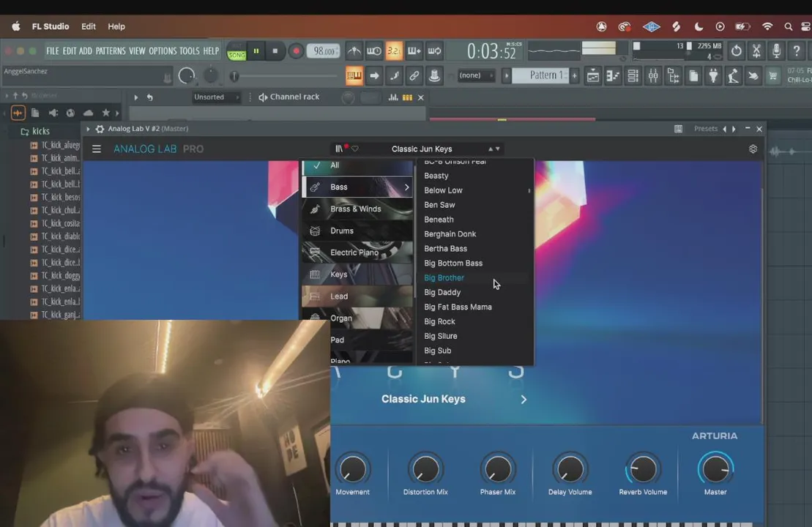Open the plugin picker plug icon

point(714,76)
